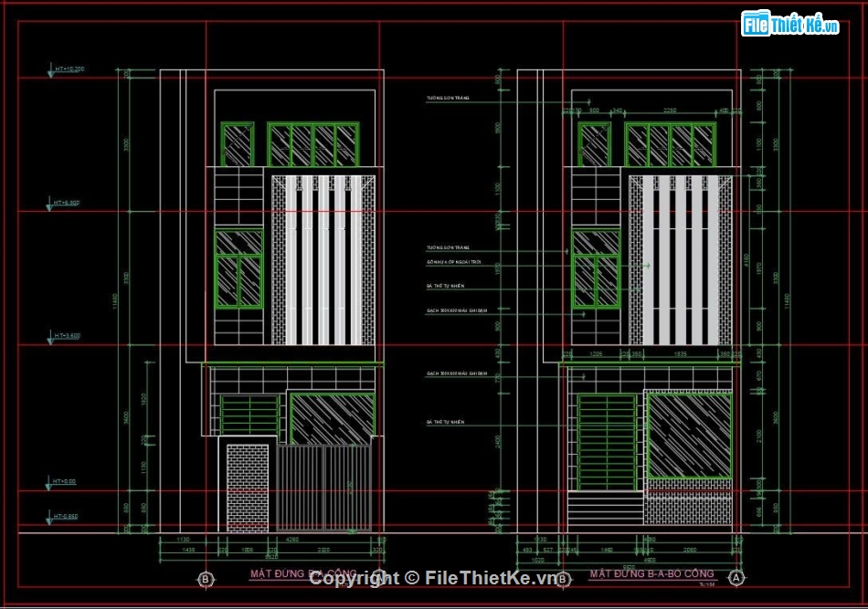Select the GỖ NHỰA ỐP NGOÀI TRỜI annotation

click(x=457, y=263)
